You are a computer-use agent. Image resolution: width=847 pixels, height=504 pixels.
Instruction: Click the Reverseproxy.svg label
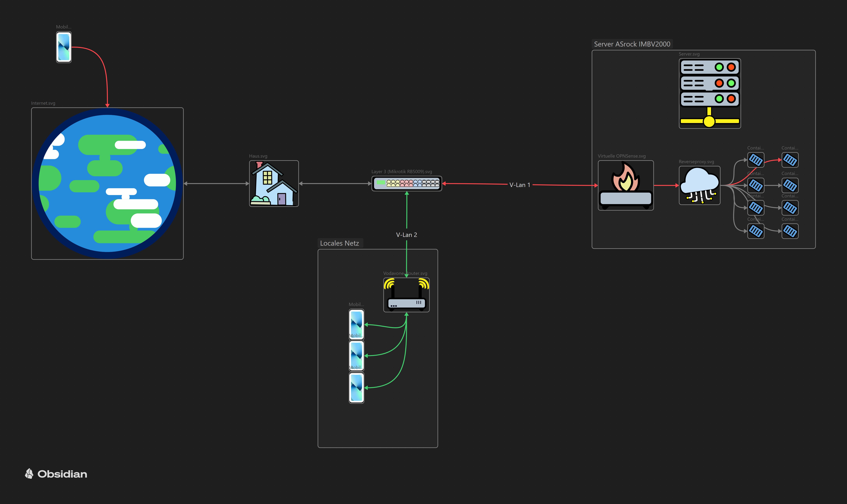coord(696,162)
